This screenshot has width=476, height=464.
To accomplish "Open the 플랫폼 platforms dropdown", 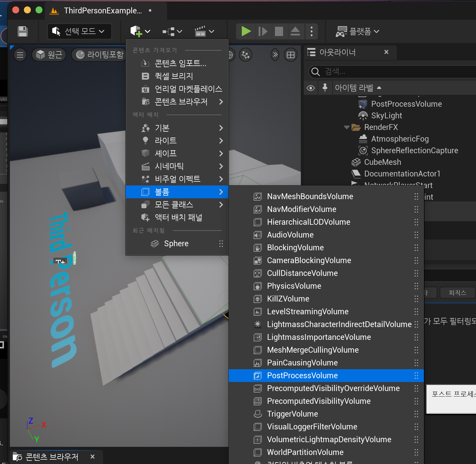I will pyautogui.click(x=357, y=31).
